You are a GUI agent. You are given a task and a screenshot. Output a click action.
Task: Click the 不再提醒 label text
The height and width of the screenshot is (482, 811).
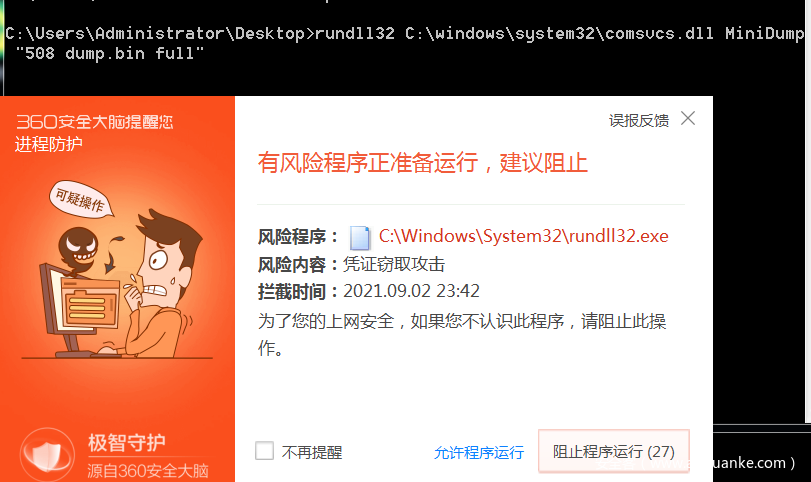pos(312,453)
